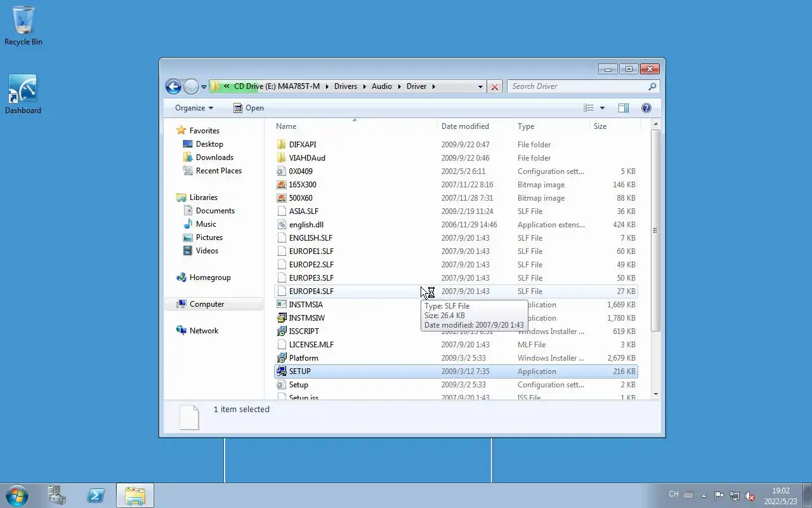Screen dimensions: 812x508
Task: Select Network in navigation pane
Action: click(x=204, y=331)
